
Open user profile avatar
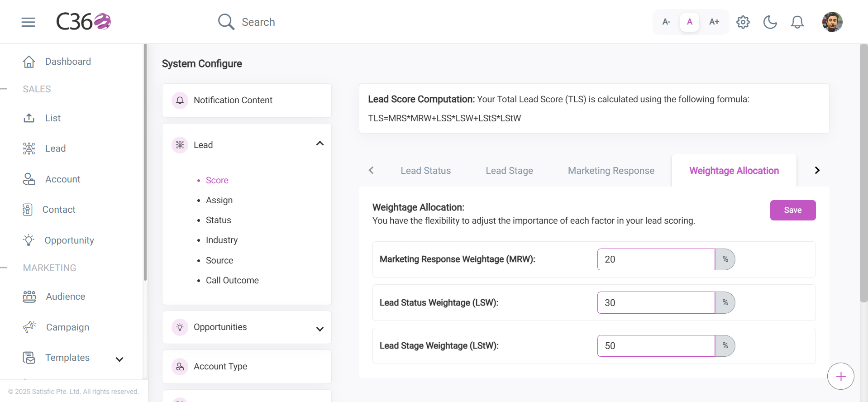tap(832, 22)
